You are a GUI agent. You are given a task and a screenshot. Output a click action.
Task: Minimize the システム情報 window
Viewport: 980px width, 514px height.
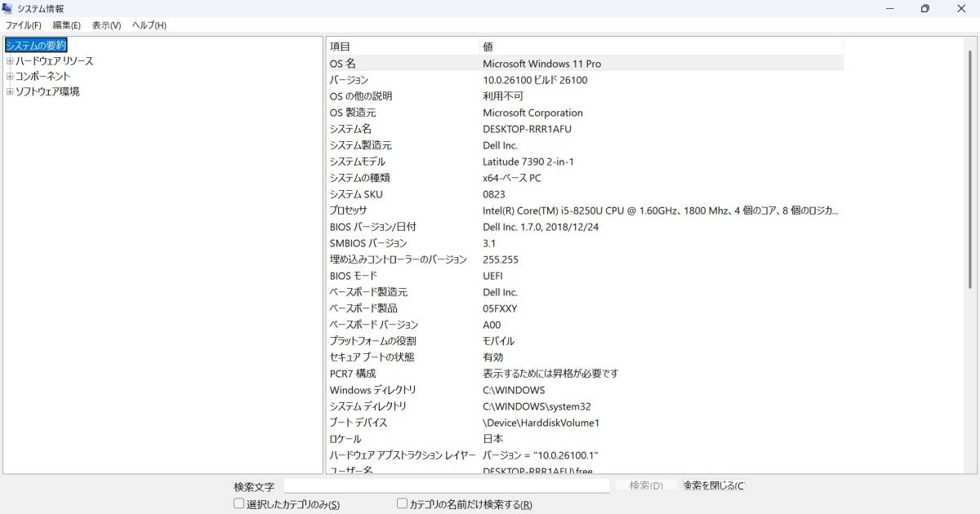pyautogui.click(x=889, y=8)
